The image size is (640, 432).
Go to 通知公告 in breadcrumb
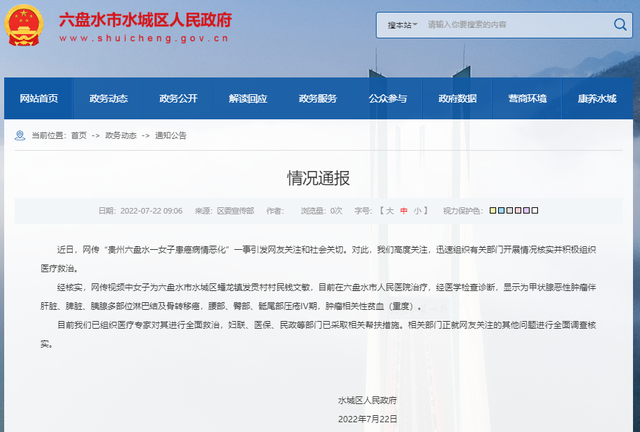click(171, 136)
